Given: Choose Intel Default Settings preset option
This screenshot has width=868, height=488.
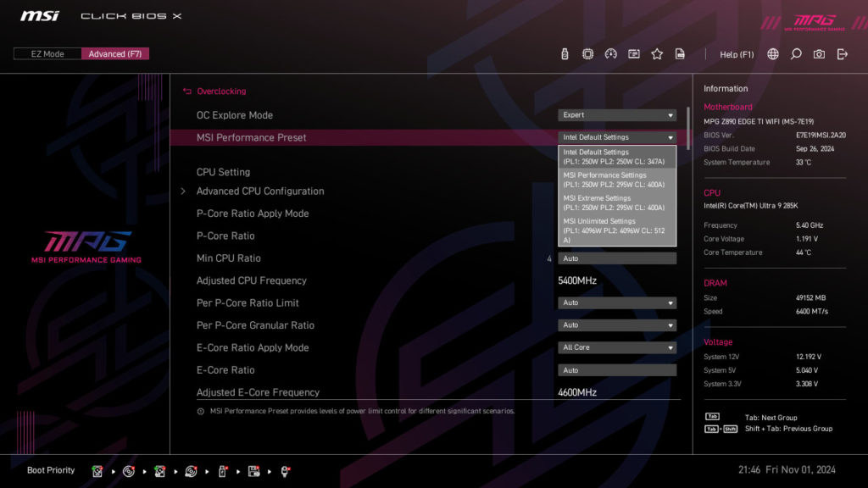Looking at the screenshot, I should [x=616, y=156].
